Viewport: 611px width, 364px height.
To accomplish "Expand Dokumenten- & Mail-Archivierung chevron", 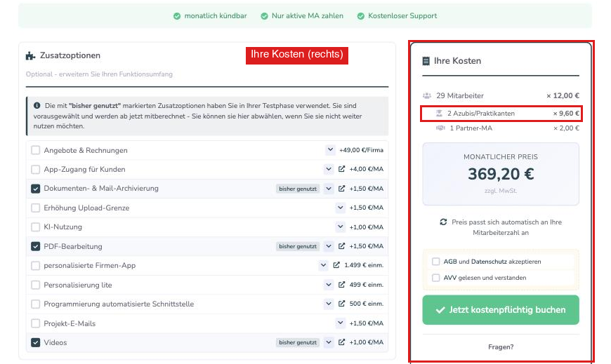I will click(x=329, y=189).
